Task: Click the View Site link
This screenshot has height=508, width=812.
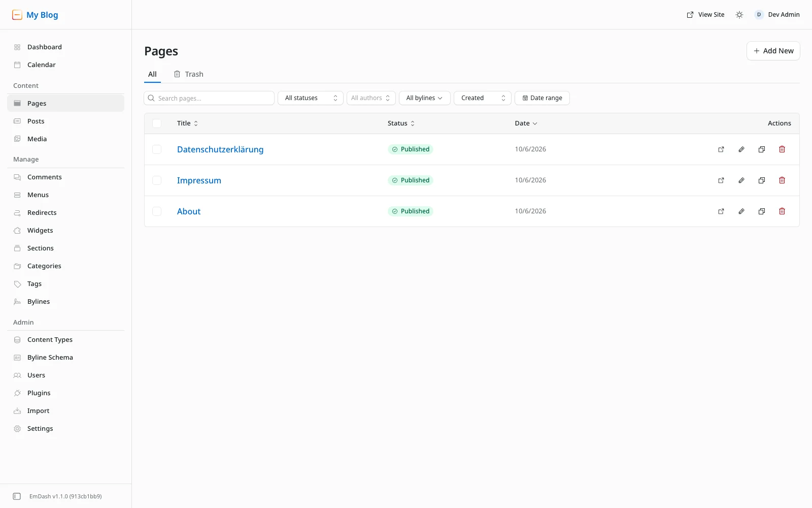Action: coord(705,15)
